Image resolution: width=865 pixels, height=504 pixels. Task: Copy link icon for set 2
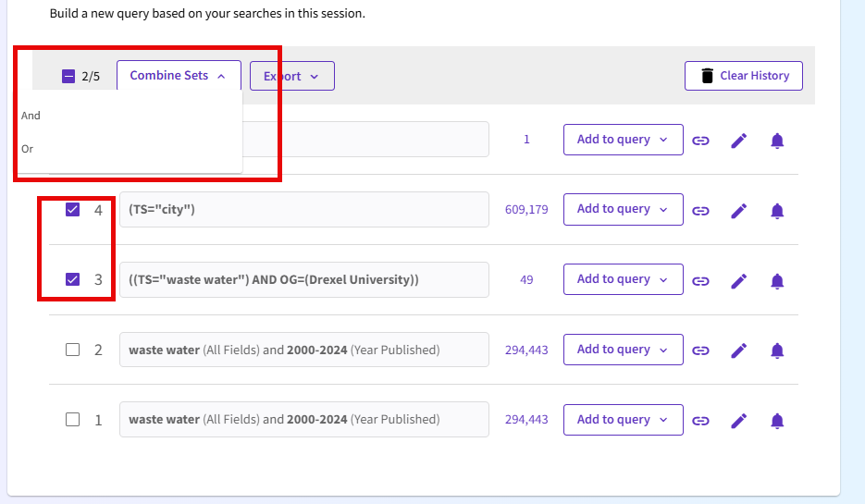[x=701, y=350]
